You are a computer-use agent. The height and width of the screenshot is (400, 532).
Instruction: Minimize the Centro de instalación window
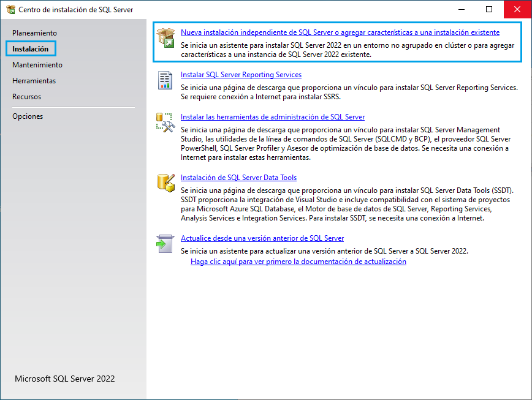462,10
